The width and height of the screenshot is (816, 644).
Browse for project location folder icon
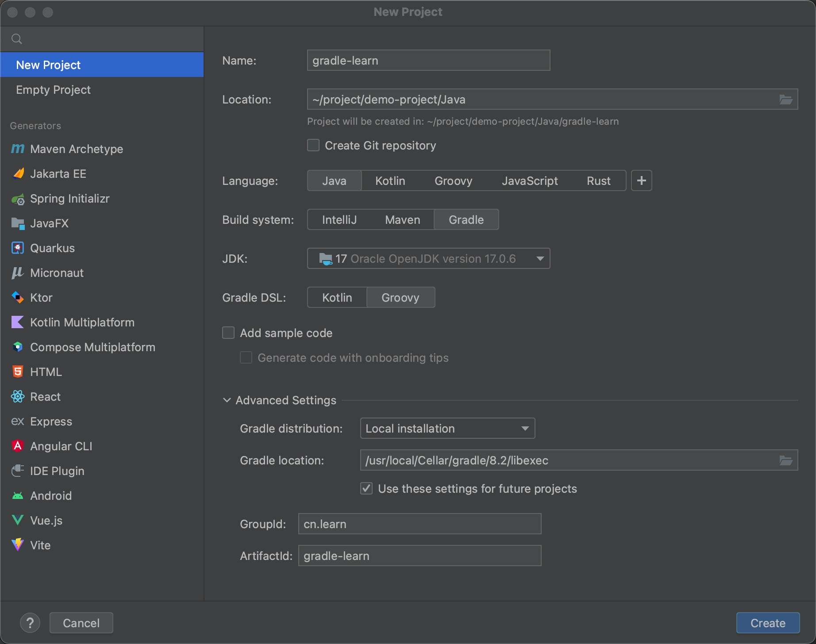pyautogui.click(x=785, y=100)
